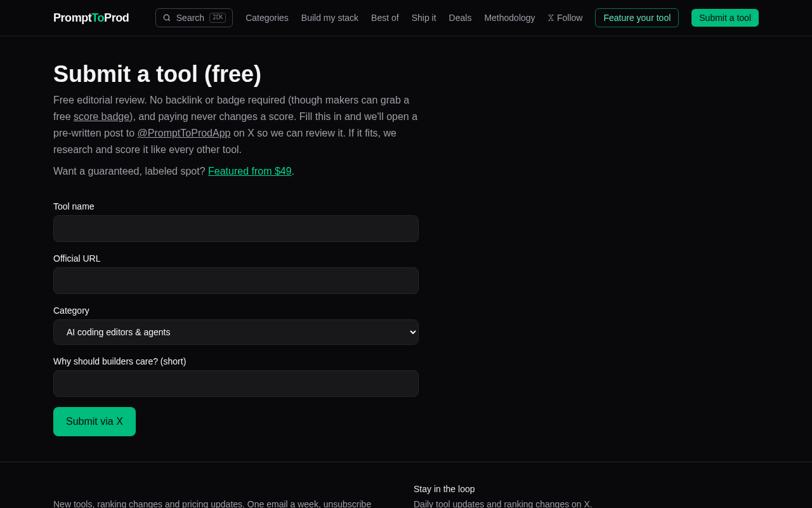Viewport: 812px width, 508px height.
Task: Navigate to Best of
Action: [385, 18]
